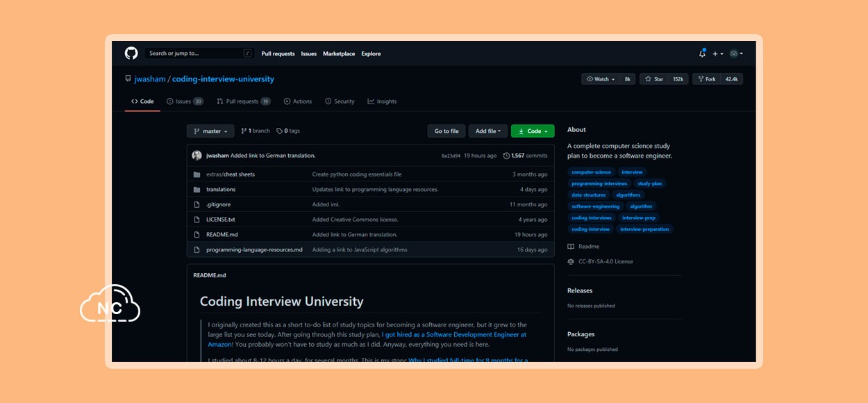Open the plus create-new menu
The width and height of the screenshot is (868, 403).
[717, 54]
